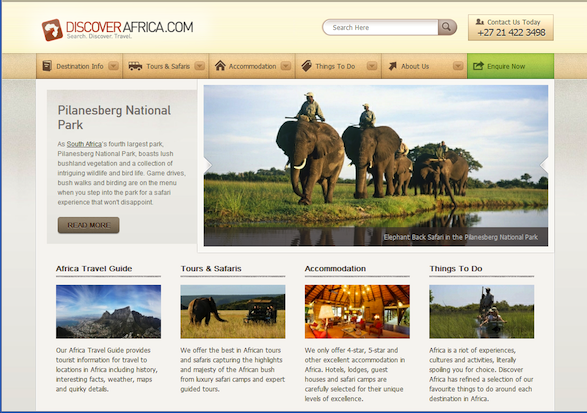Expand the About Us dropdown arrow

coord(458,66)
